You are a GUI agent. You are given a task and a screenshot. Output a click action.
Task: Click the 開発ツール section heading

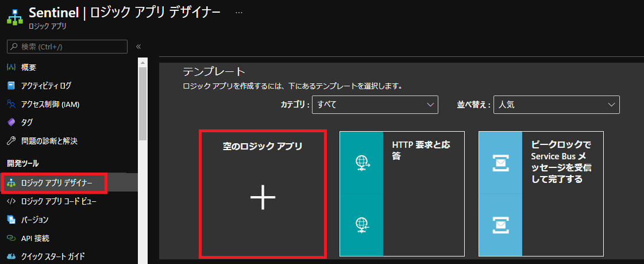(23, 163)
